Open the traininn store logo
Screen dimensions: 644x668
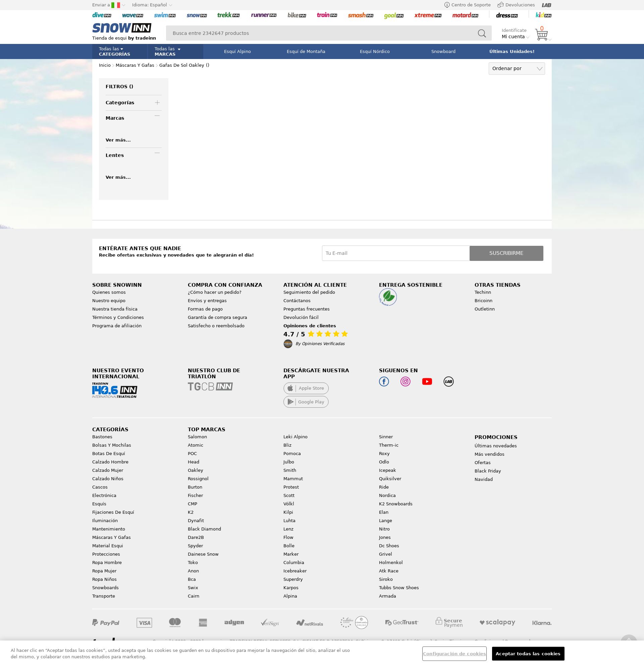pyautogui.click(x=327, y=15)
